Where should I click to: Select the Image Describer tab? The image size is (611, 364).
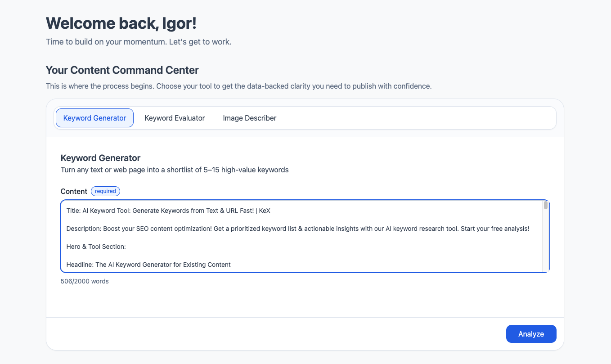pyautogui.click(x=249, y=118)
